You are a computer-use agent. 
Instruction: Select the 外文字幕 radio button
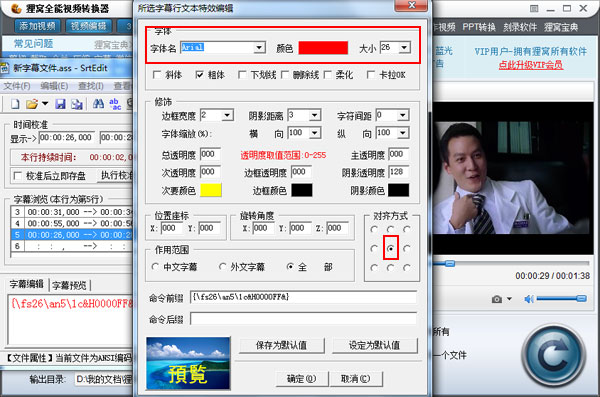(222, 266)
